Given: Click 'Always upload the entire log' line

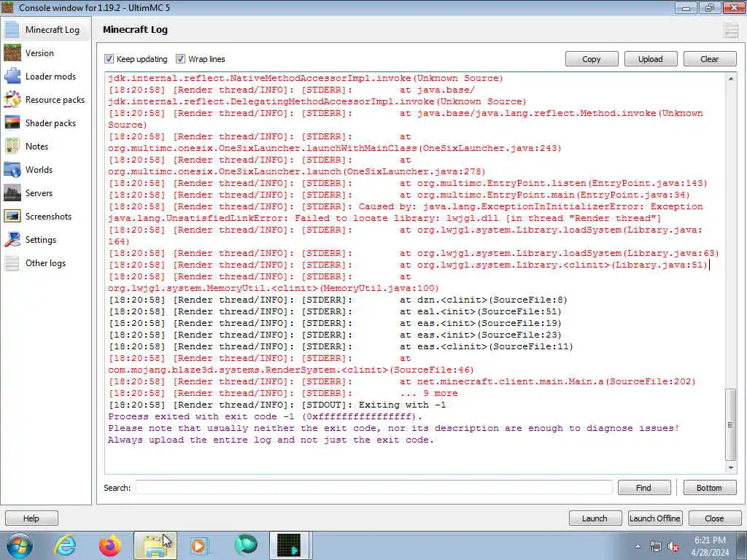Looking at the screenshot, I should coord(271,440).
